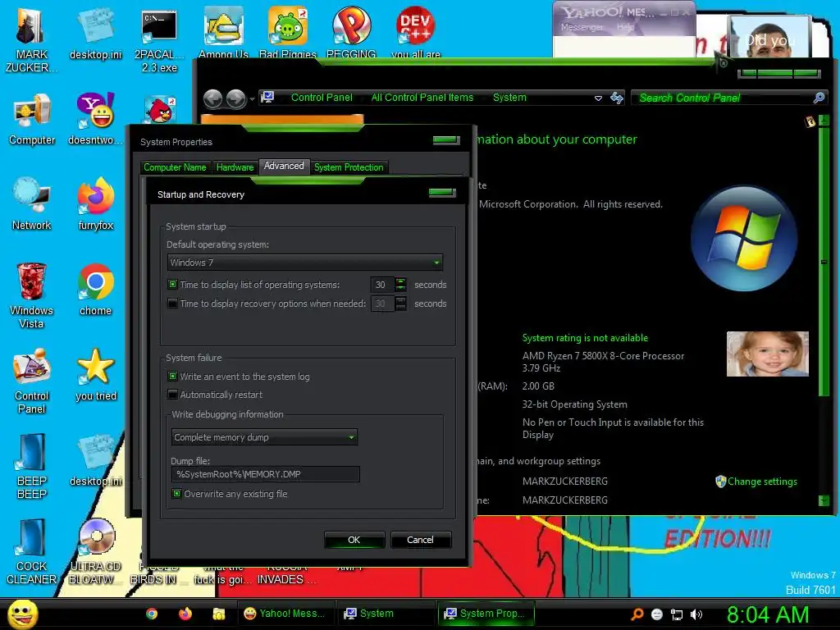Click the refresh icon beside address bar
840x630 pixels.
pyautogui.click(x=617, y=98)
